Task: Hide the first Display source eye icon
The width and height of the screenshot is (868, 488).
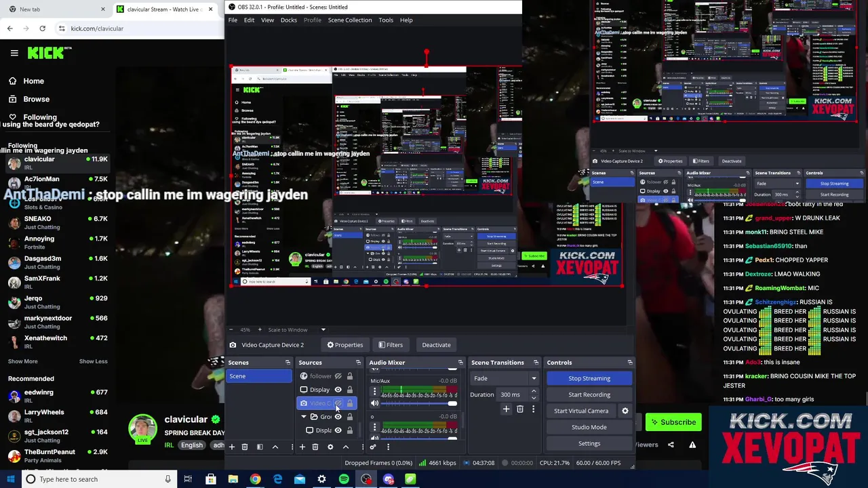Action: (338, 390)
